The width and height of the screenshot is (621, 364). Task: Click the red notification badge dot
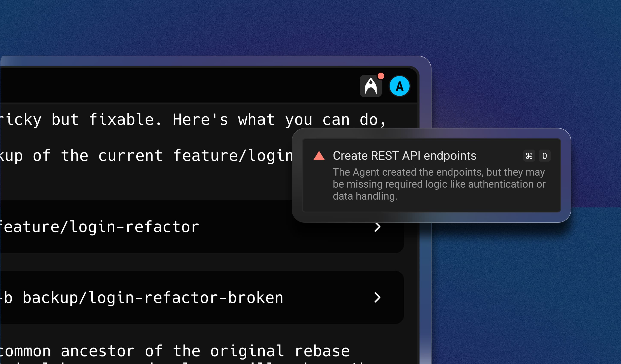coord(381,76)
